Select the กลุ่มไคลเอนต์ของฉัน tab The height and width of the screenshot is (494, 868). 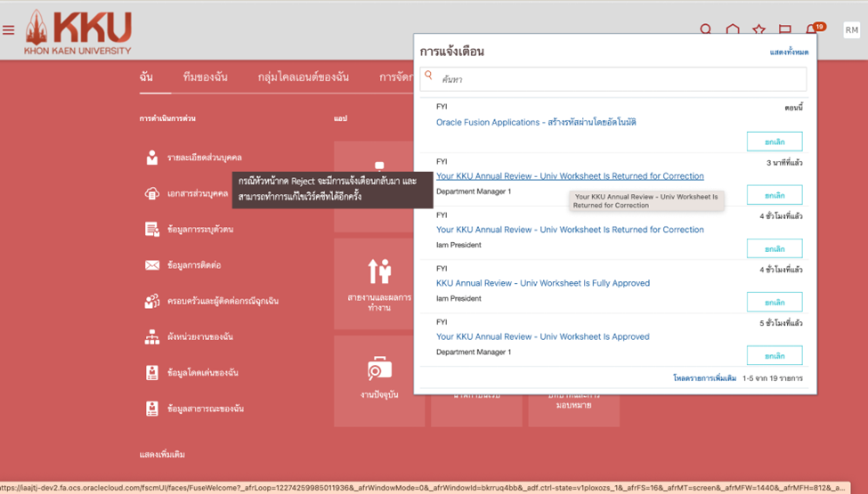(x=303, y=77)
